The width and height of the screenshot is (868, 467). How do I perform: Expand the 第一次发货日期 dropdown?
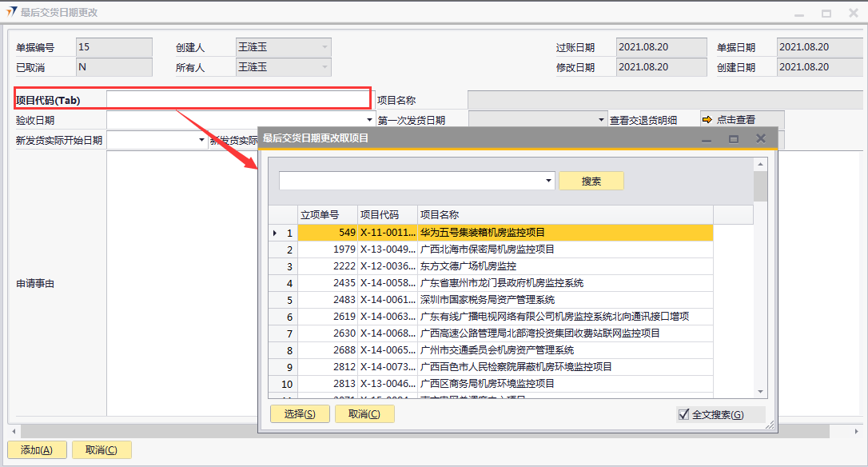[602, 120]
